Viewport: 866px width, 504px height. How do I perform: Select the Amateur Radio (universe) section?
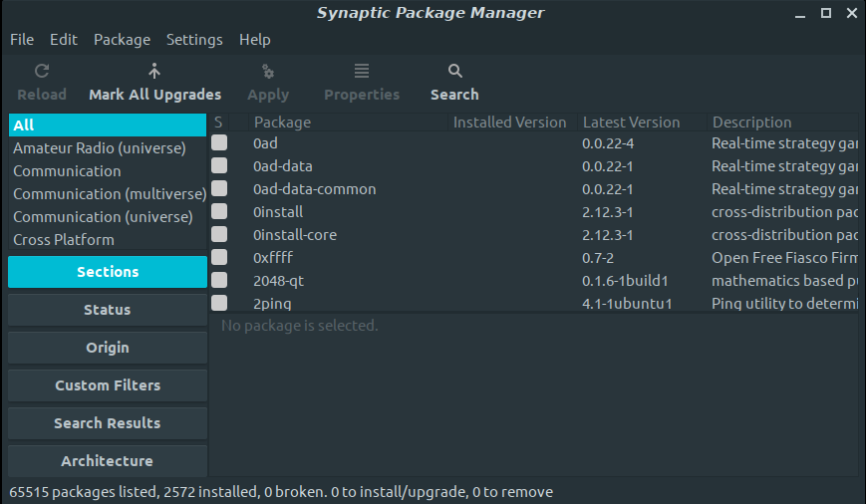coord(100,148)
